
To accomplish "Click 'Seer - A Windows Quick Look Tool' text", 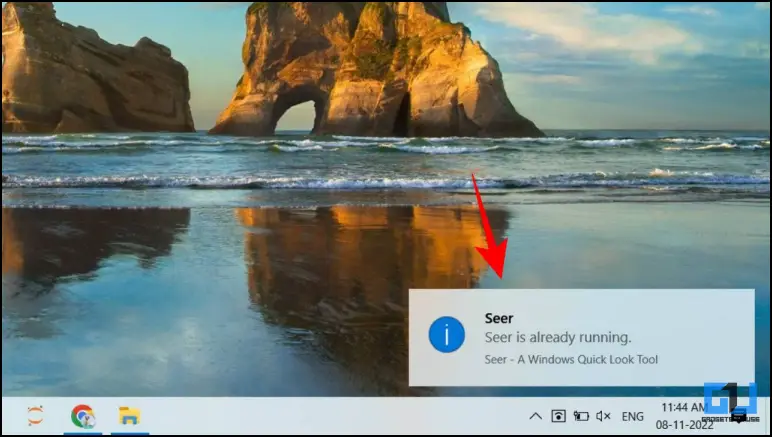I will pyautogui.click(x=571, y=360).
